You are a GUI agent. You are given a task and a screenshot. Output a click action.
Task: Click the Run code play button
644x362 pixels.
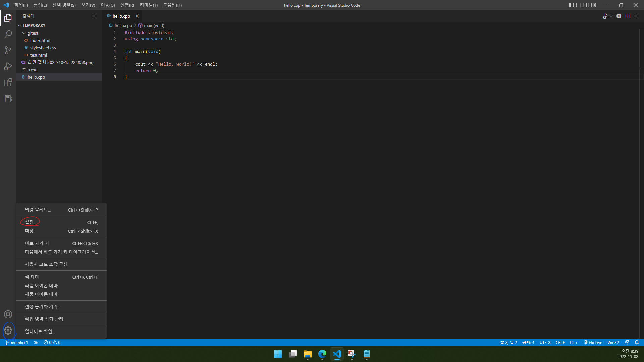pyautogui.click(x=605, y=16)
